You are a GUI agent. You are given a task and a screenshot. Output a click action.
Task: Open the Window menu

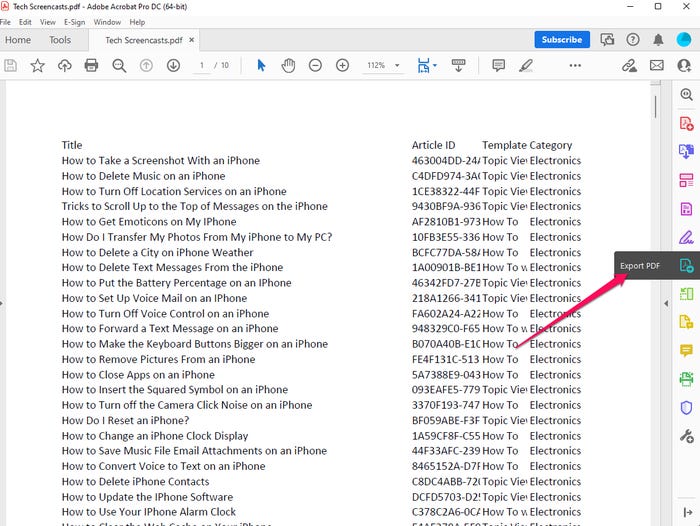click(107, 22)
